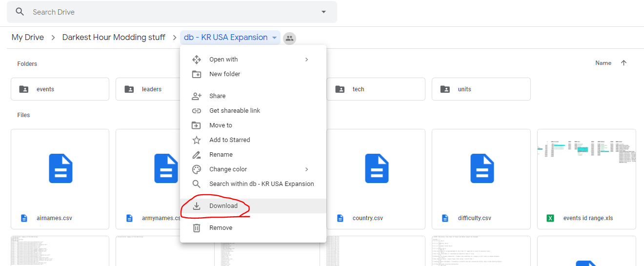Click events id range.xls file name
This screenshot has width=644, height=266.
(x=588, y=218)
